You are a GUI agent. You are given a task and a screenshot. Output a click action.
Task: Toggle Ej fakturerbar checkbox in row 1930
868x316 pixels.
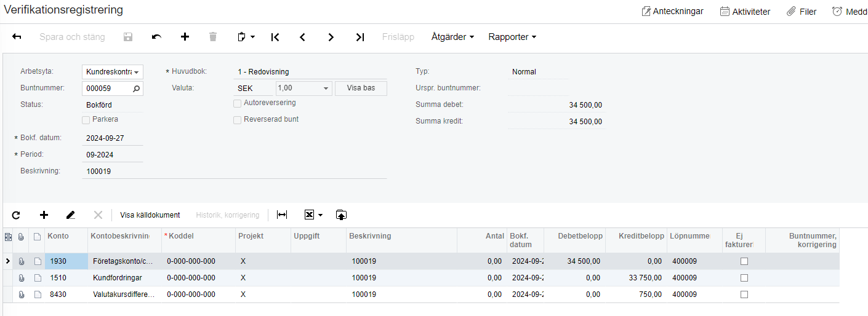click(x=744, y=261)
